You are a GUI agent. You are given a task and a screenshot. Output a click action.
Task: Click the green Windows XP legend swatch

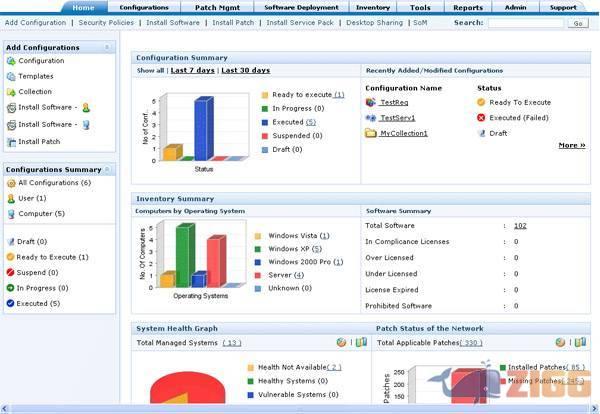click(258, 249)
